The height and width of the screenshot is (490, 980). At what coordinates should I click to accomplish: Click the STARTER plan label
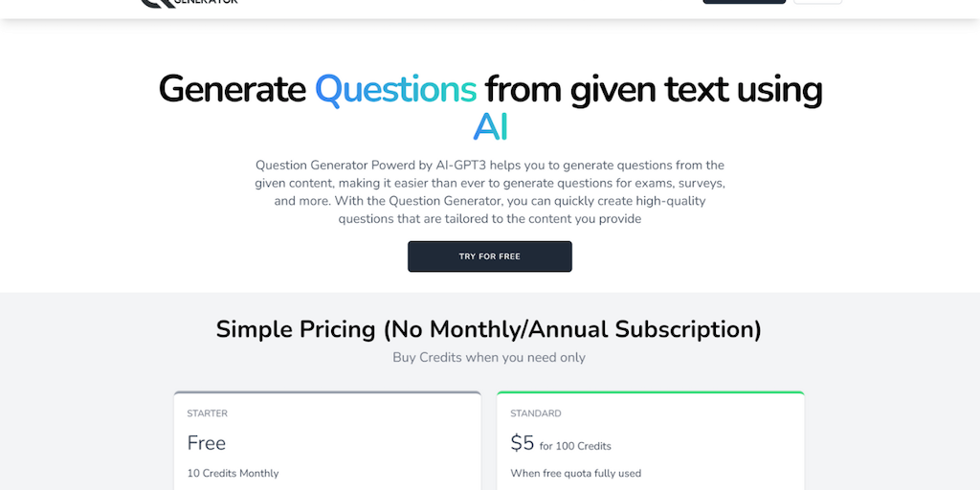[207, 413]
